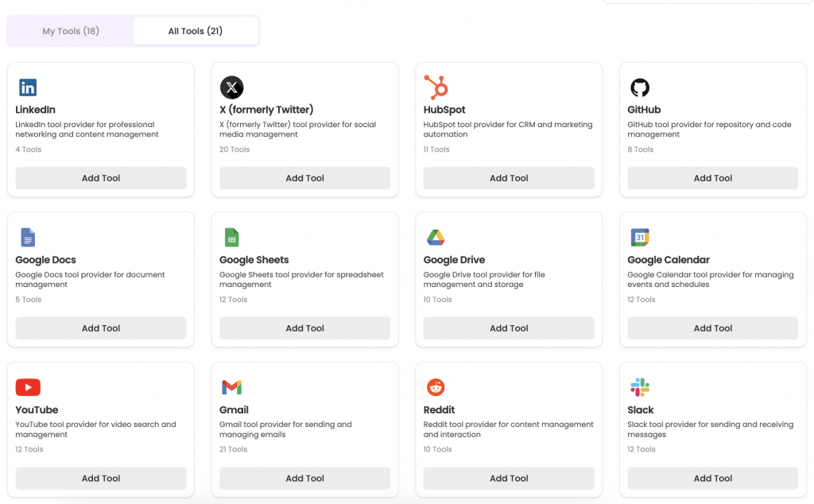Add the HubSpot tool

tap(509, 178)
